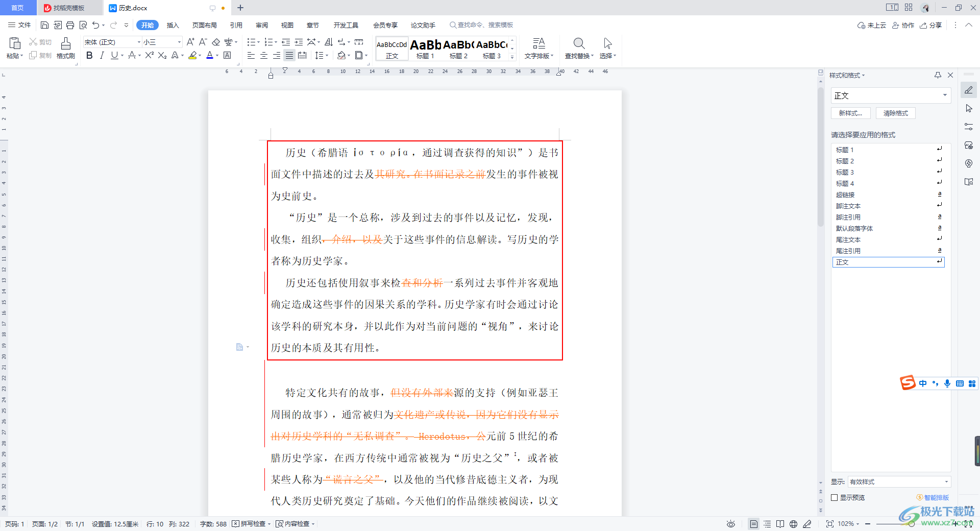
Task: Increase paragraph indent
Action: 299,42
